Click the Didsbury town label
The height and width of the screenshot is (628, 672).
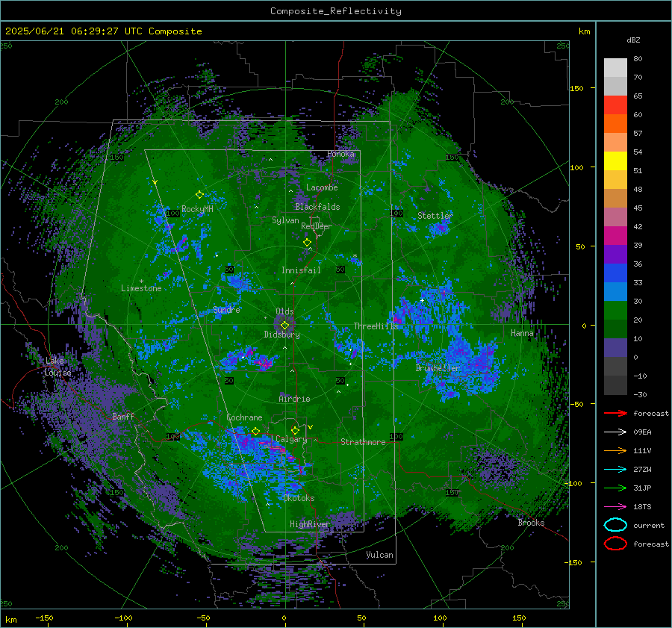tap(281, 335)
